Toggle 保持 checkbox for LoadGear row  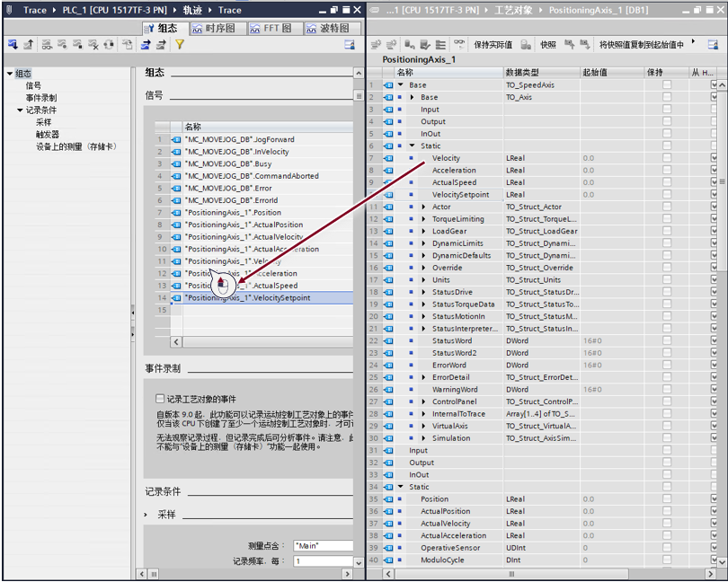667,231
